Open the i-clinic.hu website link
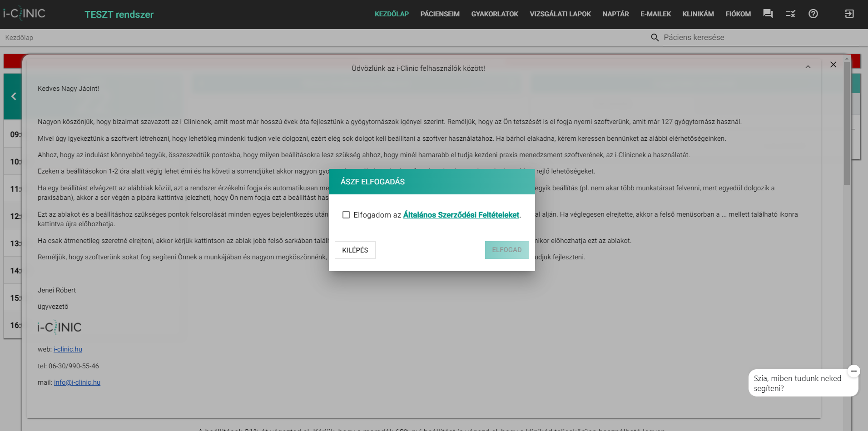This screenshot has width=868, height=431. tap(68, 349)
